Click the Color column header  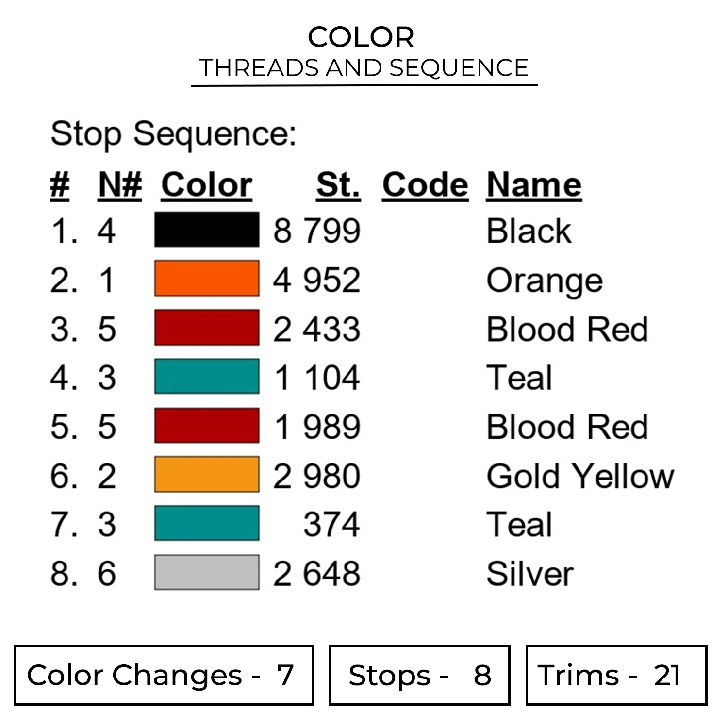point(207,185)
